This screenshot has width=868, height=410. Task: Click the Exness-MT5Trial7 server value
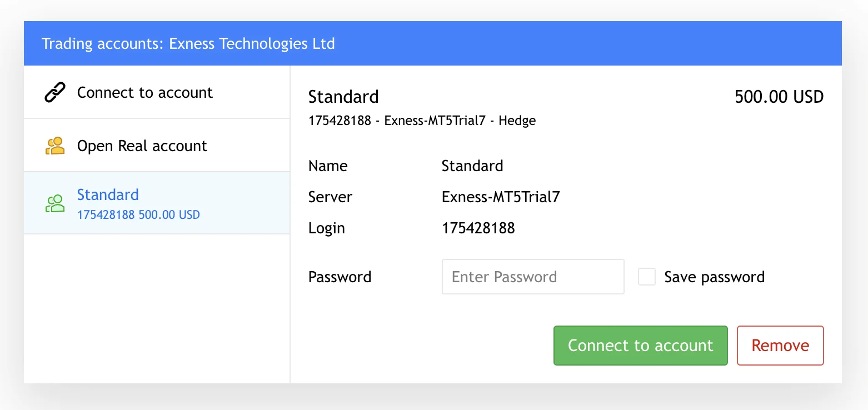coord(500,197)
